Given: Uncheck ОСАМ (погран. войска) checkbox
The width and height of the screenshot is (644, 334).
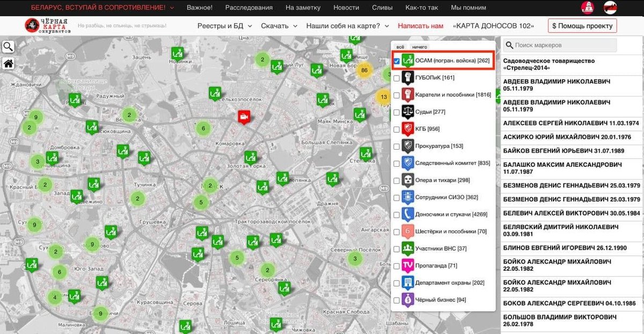Looking at the screenshot, I should 397,61.
